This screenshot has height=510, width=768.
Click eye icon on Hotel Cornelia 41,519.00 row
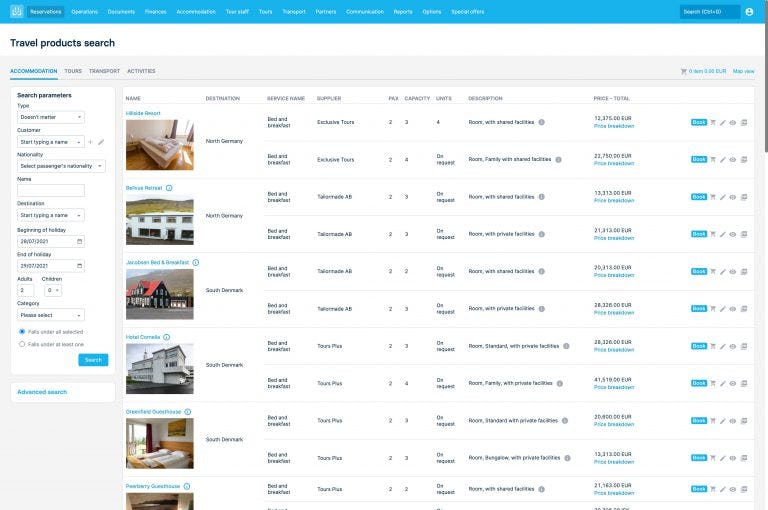pyautogui.click(x=733, y=384)
